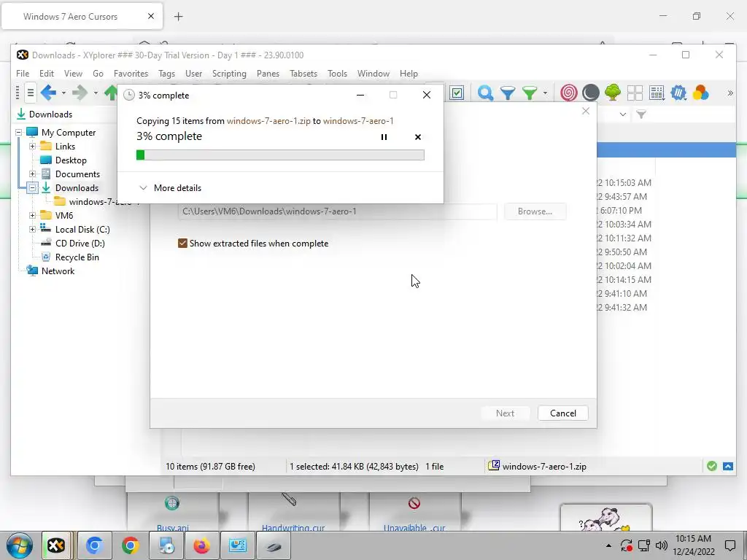Image resolution: width=747 pixels, height=560 pixels.
Task: Open the Edit menu
Action: (x=46, y=74)
